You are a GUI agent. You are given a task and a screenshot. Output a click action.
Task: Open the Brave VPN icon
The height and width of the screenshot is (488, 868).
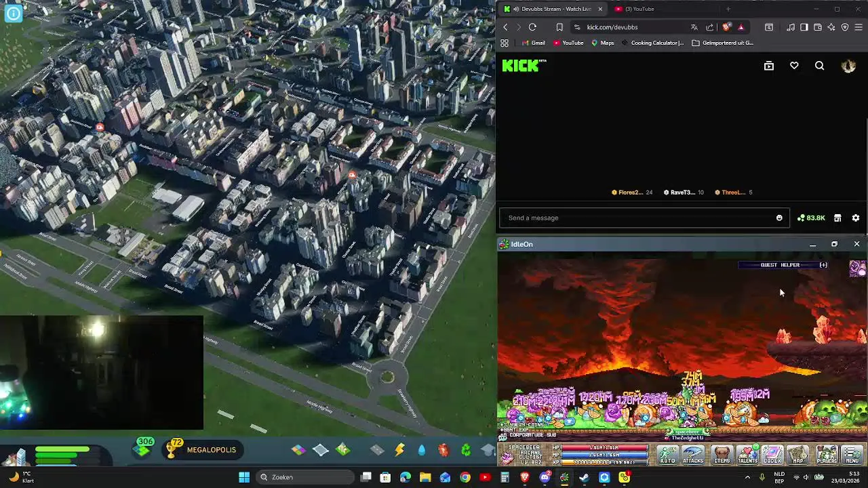pos(845,27)
